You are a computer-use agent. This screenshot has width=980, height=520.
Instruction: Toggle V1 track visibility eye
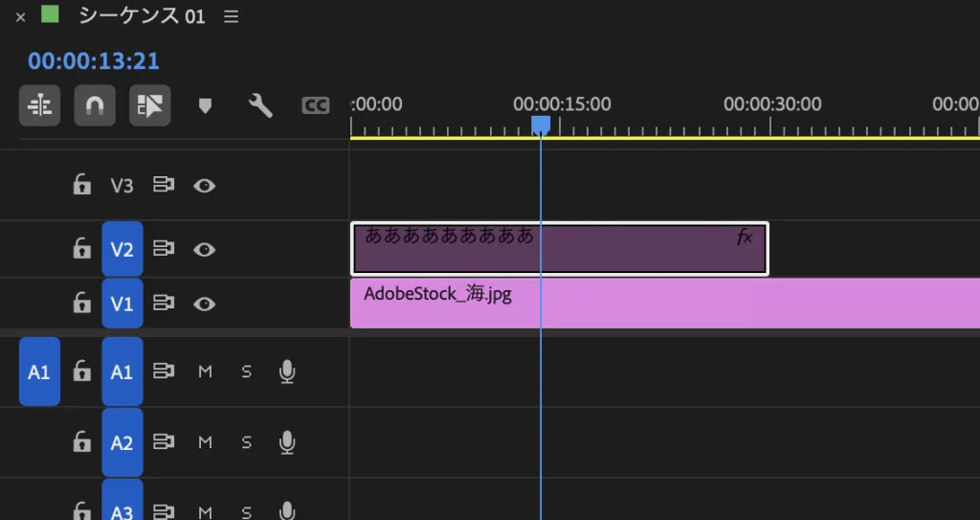[204, 304]
